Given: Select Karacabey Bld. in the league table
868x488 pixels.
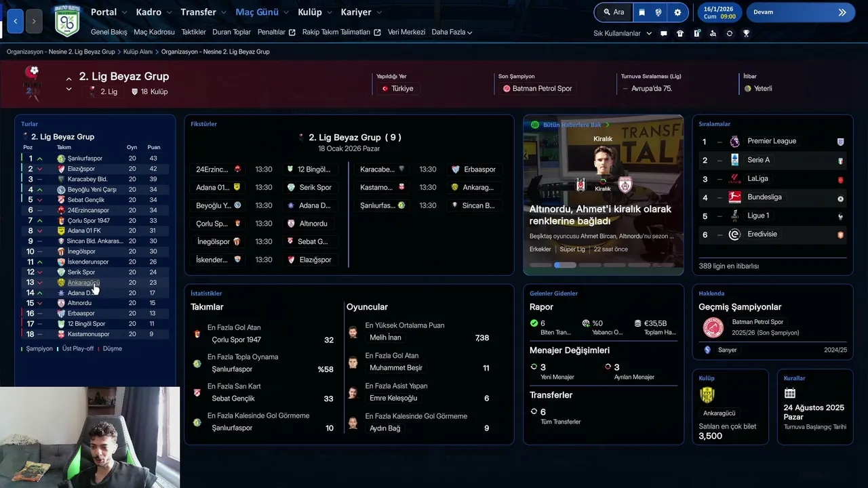Looking at the screenshot, I should pos(87,179).
